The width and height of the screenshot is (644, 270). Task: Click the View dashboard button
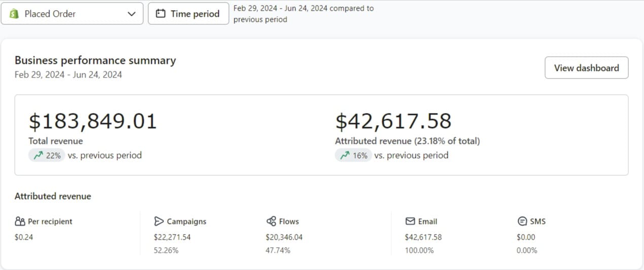(586, 68)
